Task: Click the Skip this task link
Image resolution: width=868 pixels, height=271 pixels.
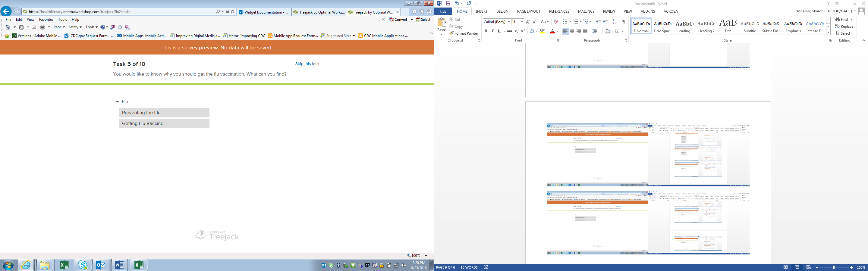Action: [307, 64]
